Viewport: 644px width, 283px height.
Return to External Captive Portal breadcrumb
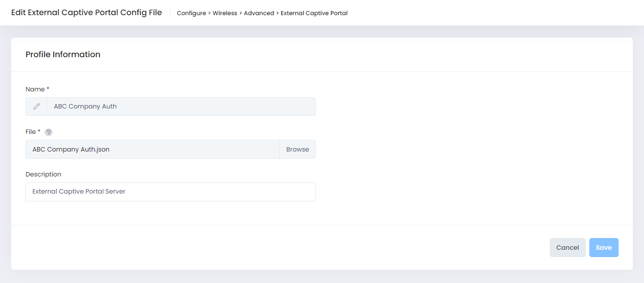pyautogui.click(x=314, y=13)
